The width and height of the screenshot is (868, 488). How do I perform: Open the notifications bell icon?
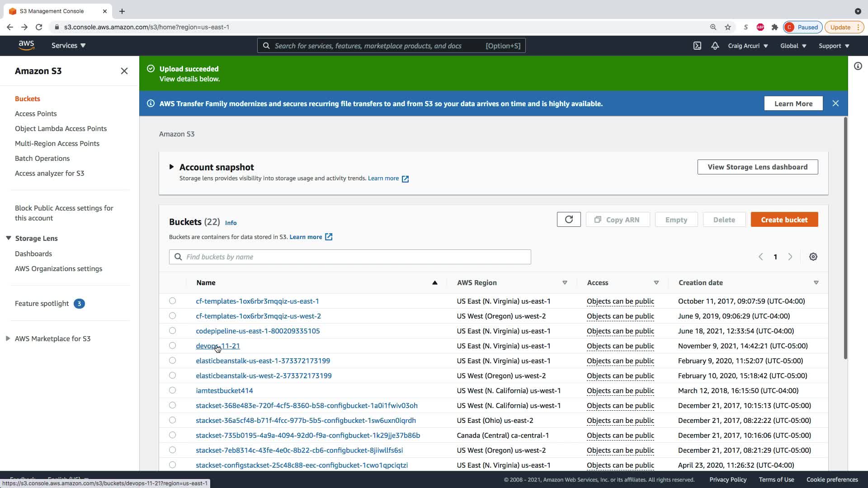715,46
